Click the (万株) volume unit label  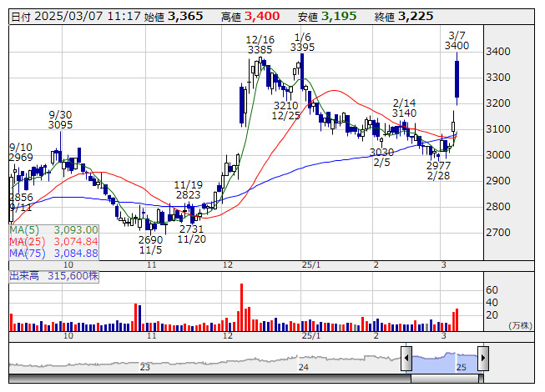click(520, 325)
